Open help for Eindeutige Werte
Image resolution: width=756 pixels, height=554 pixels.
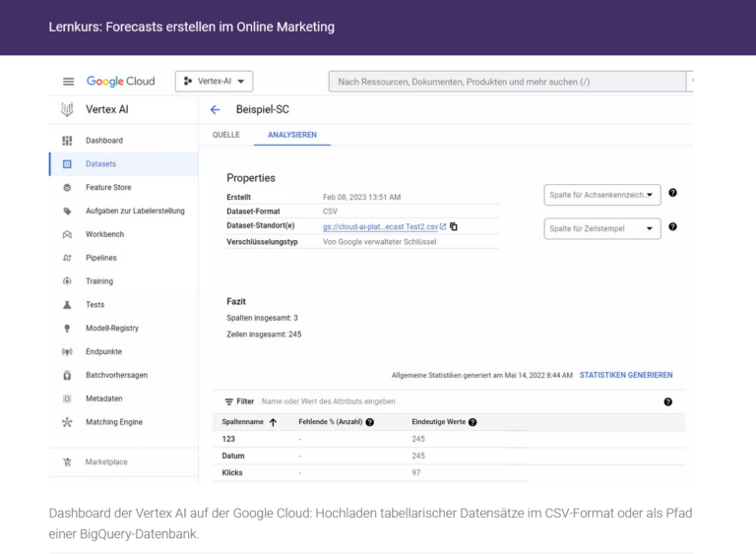[472, 422]
